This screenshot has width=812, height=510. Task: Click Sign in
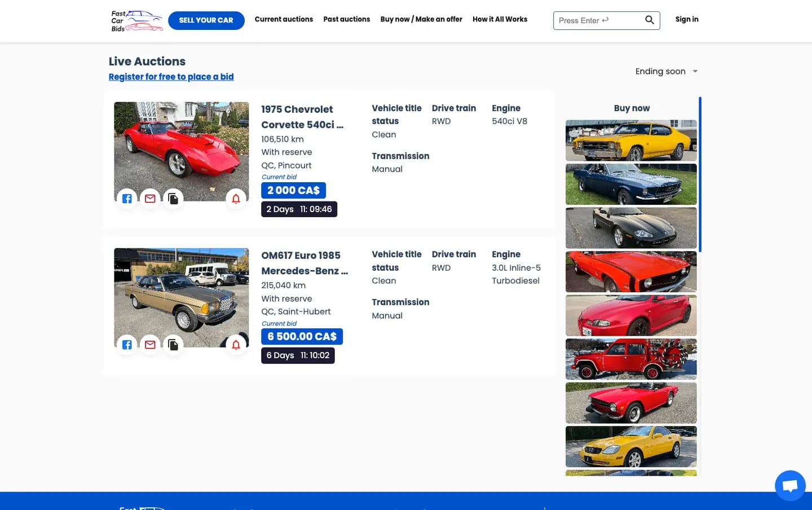click(686, 19)
